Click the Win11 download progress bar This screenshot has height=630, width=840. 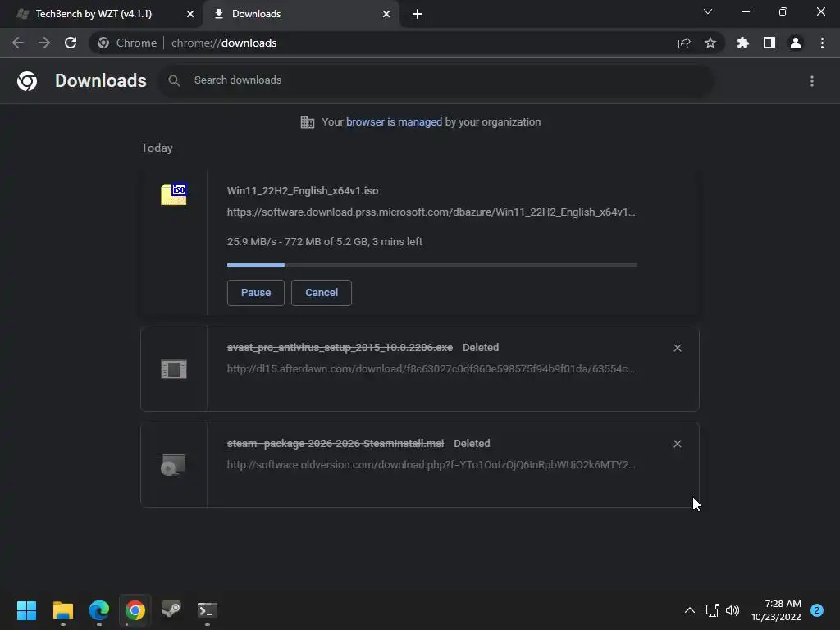click(431, 265)
